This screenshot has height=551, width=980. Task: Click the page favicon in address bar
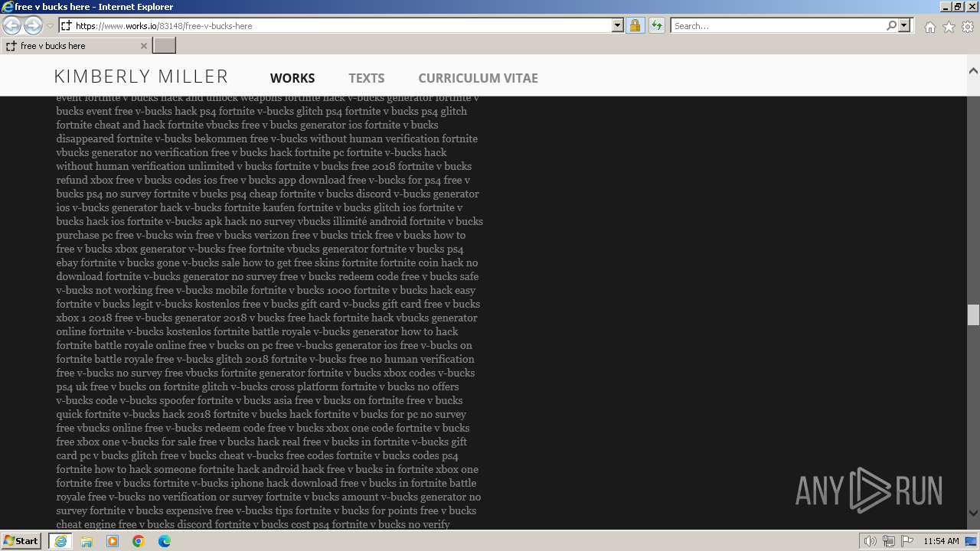pyautogui.click(x=66, y=26)
